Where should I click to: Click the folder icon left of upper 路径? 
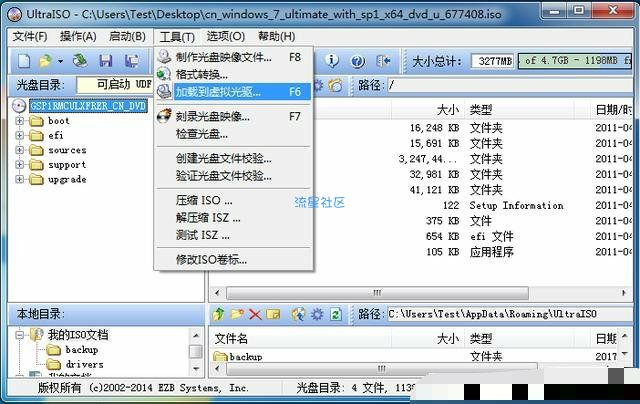pyautogui.click(x=336, y=85)
